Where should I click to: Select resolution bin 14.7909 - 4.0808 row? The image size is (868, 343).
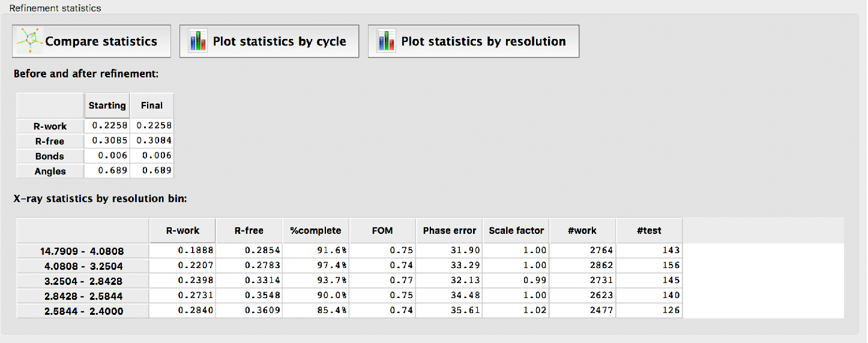coord(83,251)
